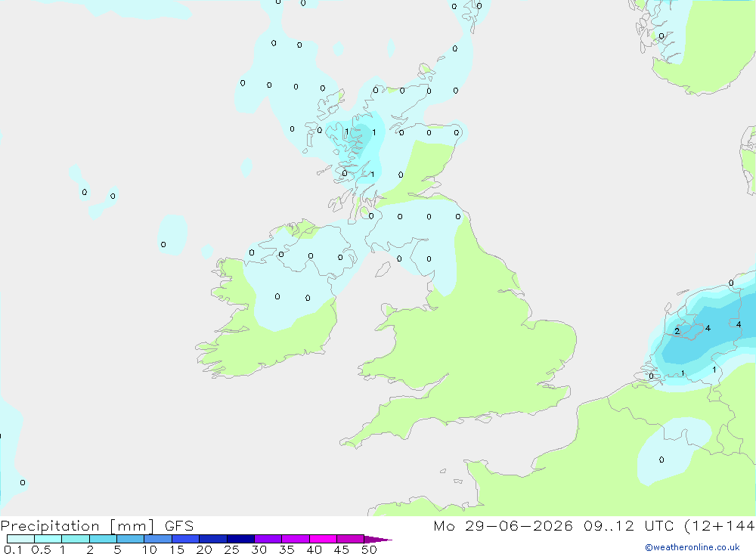Click the 0.1–0.5 mm palest legend swatch
Viewport: 756px width, 554px height.
[x=20, y=539]
